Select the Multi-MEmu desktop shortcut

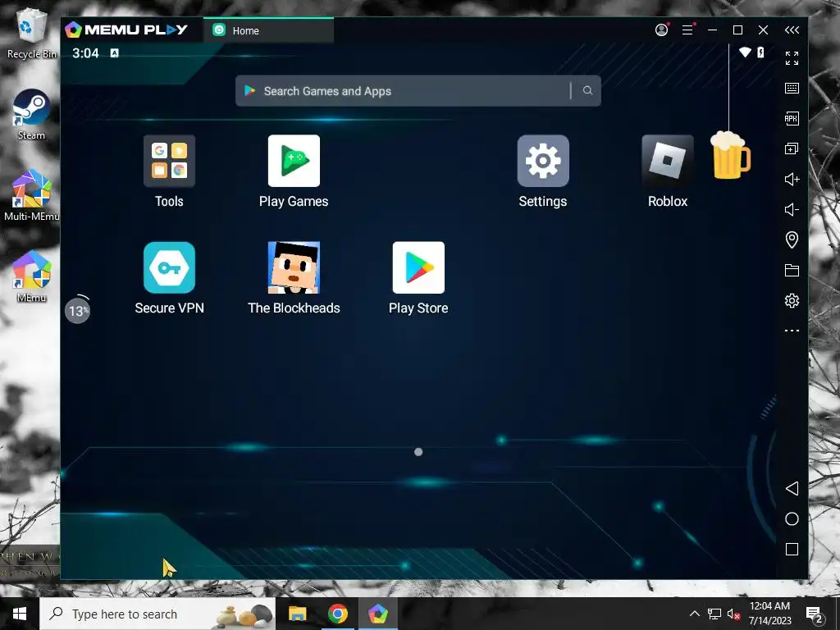(x=32, y=195)
